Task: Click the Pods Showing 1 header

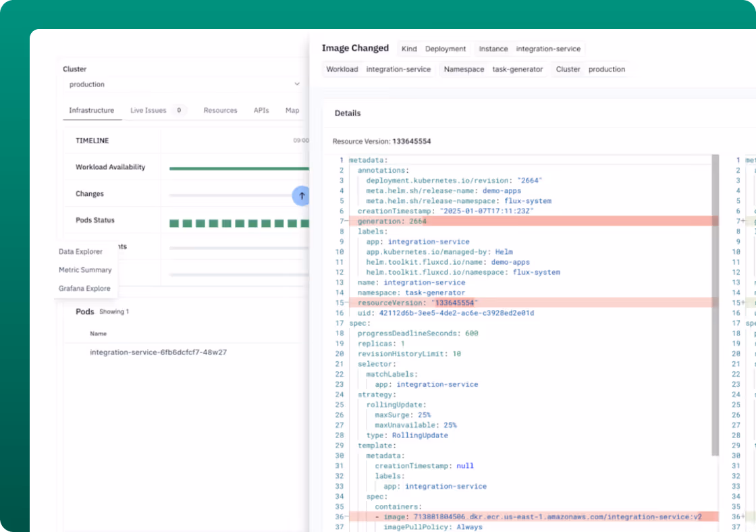Action: (x=102, y=312)
